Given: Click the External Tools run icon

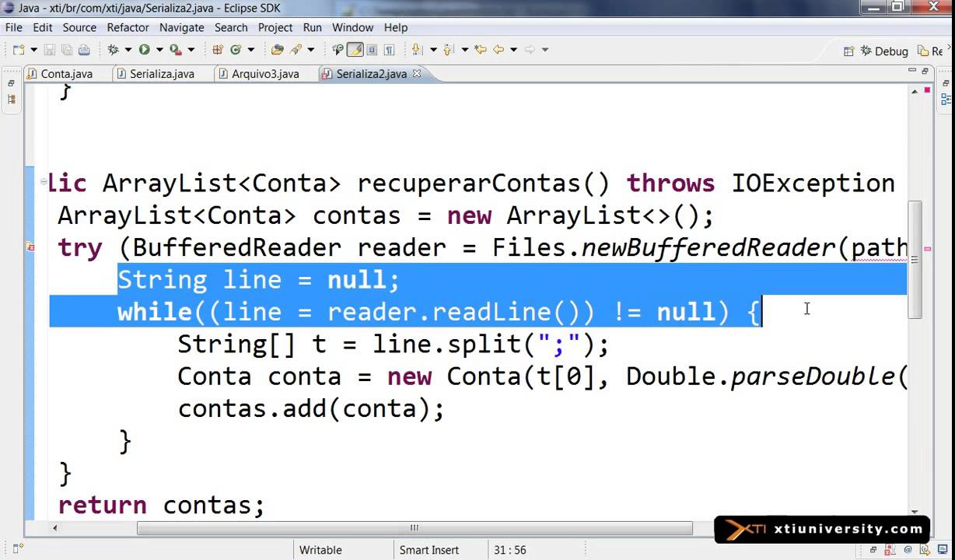Looking at the screenshot, I should 176,50.
